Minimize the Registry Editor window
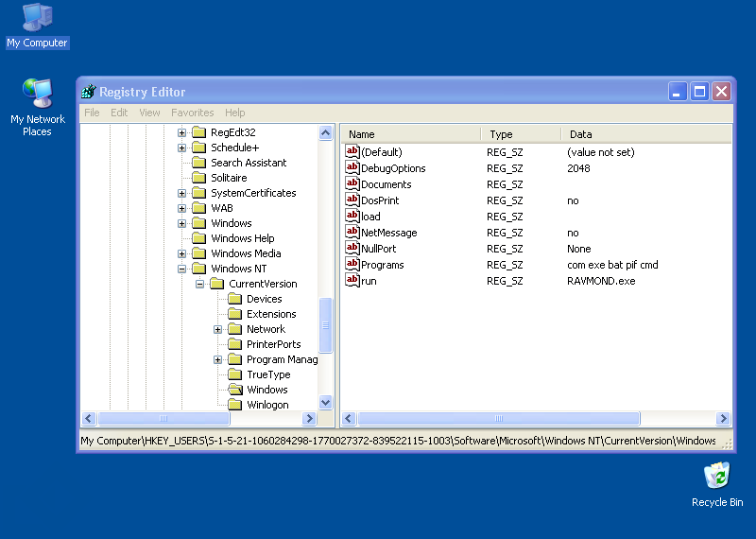Screen dimensions: 756x539 point(678,91)
